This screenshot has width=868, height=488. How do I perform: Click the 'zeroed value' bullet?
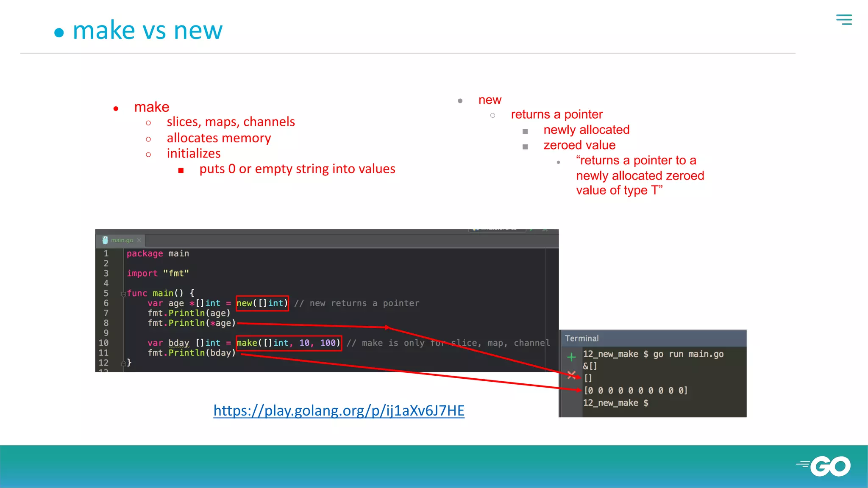579,145
